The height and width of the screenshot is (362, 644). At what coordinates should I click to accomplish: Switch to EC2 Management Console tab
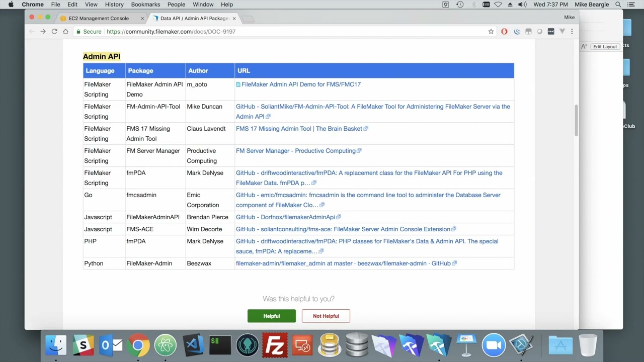pos(99,18)
